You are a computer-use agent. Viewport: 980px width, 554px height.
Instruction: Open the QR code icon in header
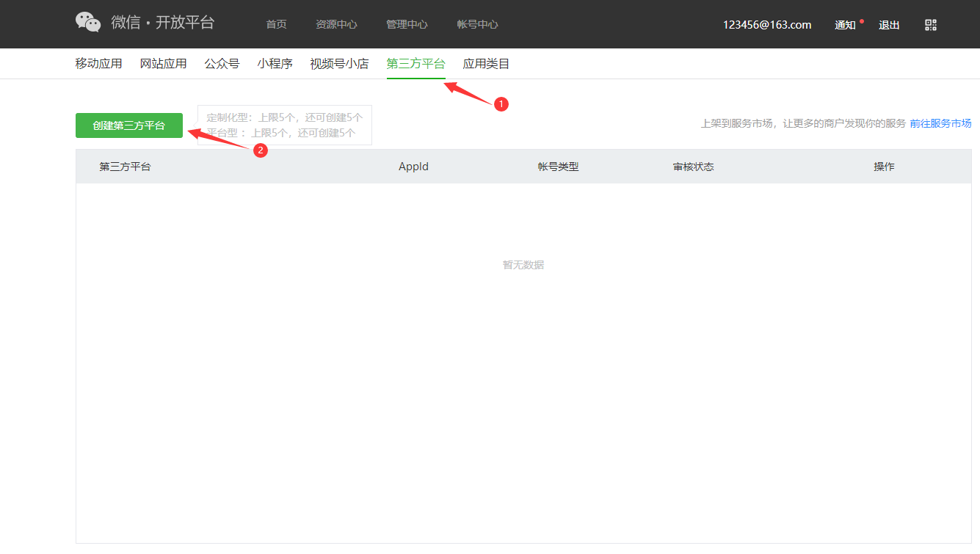(x=931, y=25)
